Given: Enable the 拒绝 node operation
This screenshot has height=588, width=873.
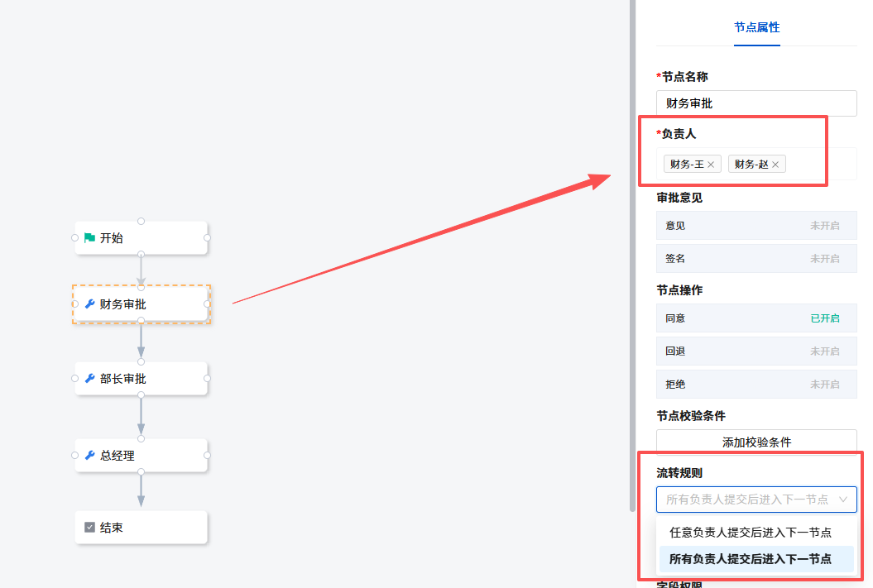Looking at the screenshot, I should pyautogui.click(x=823, y=385).
